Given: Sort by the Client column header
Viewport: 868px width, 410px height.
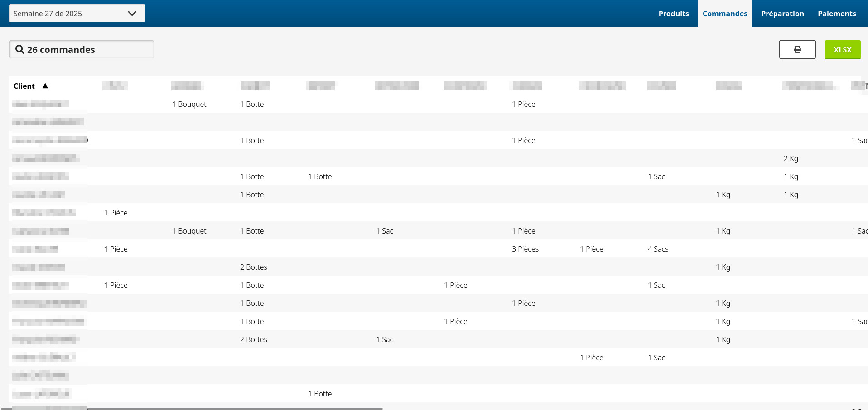Looking at the screenshot, I should (24, 86).
